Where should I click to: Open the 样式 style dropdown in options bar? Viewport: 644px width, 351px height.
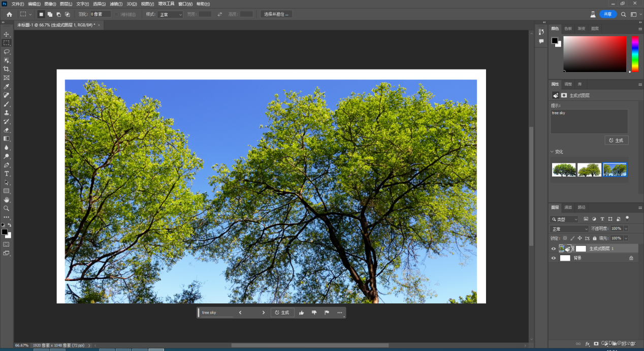point(170,15)
